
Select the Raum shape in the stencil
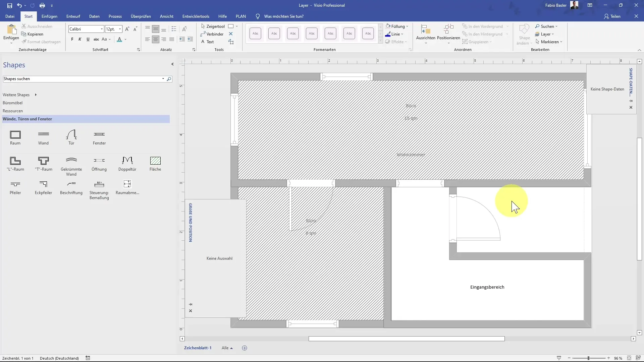click(15, 138)
